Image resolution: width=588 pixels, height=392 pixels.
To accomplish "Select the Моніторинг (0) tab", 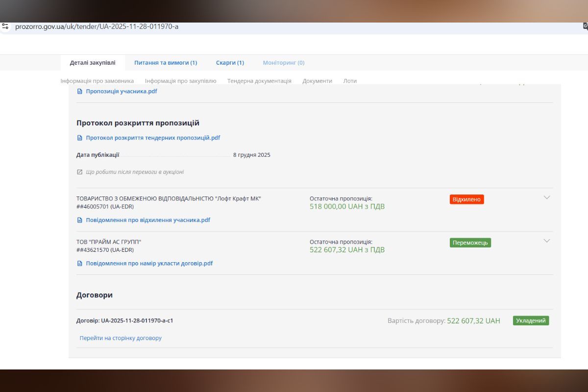I will click(283, 63).
